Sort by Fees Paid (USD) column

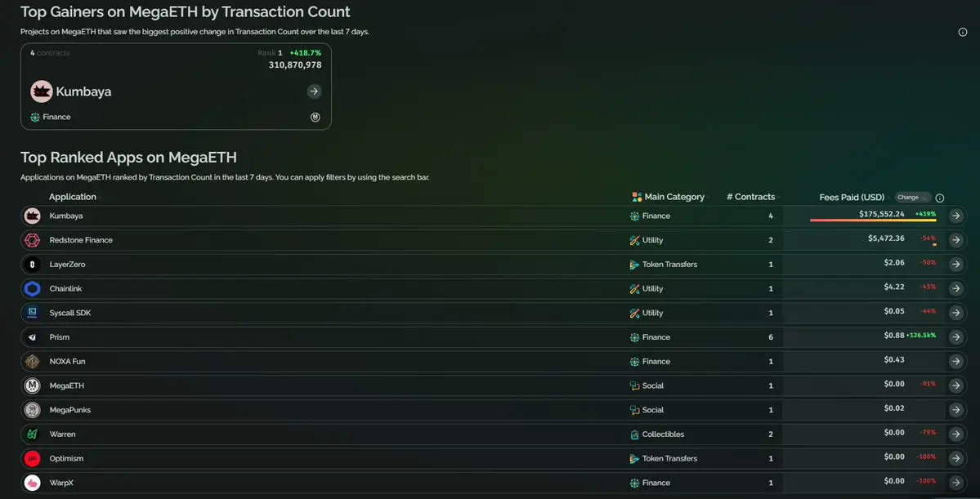pyautogui.click(x=852, y=198)
